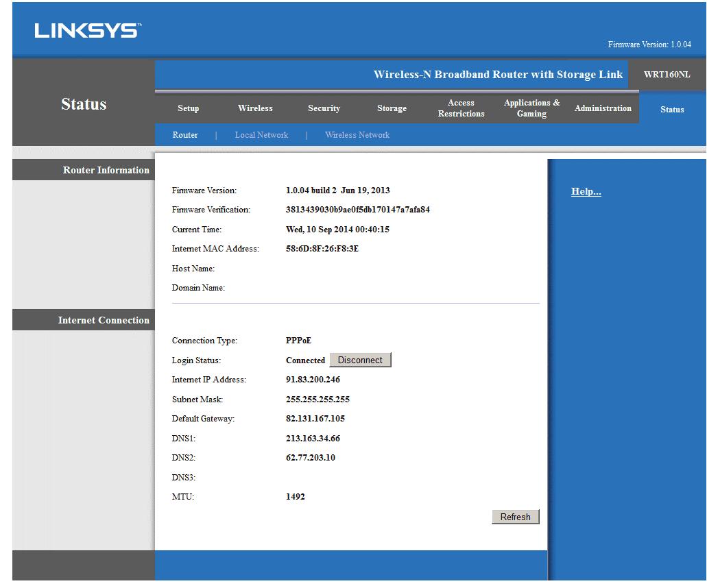The height and width of the screenshot is (588, 707).
Task: Click the Router Information section header
Action: point(106,170)
